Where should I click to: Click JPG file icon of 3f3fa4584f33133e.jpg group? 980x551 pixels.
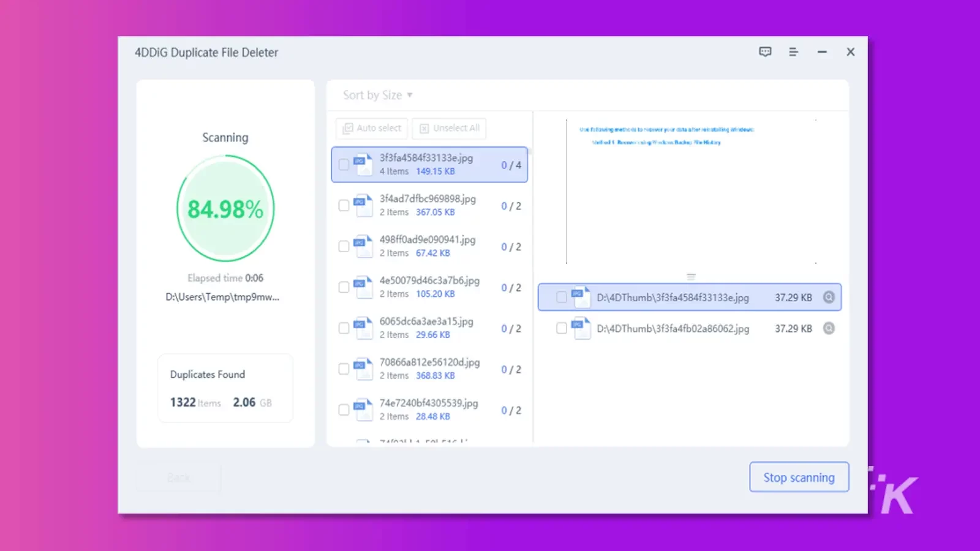point(363,165)
